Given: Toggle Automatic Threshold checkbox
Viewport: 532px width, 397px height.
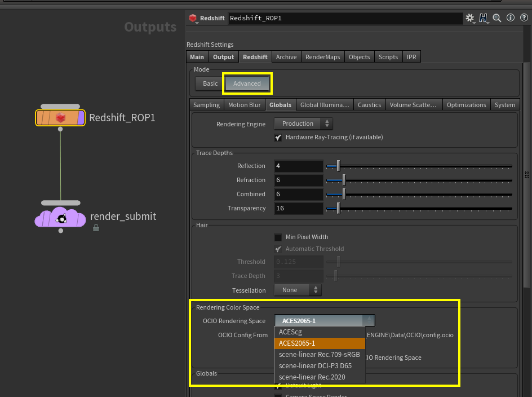Looking at the screenshot, I should coord(278,249).
